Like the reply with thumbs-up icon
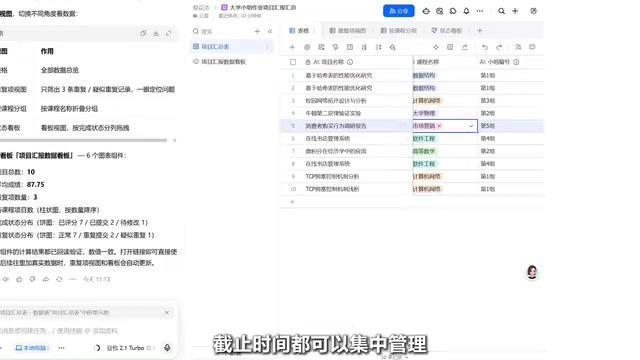 [x=19, y=280]
